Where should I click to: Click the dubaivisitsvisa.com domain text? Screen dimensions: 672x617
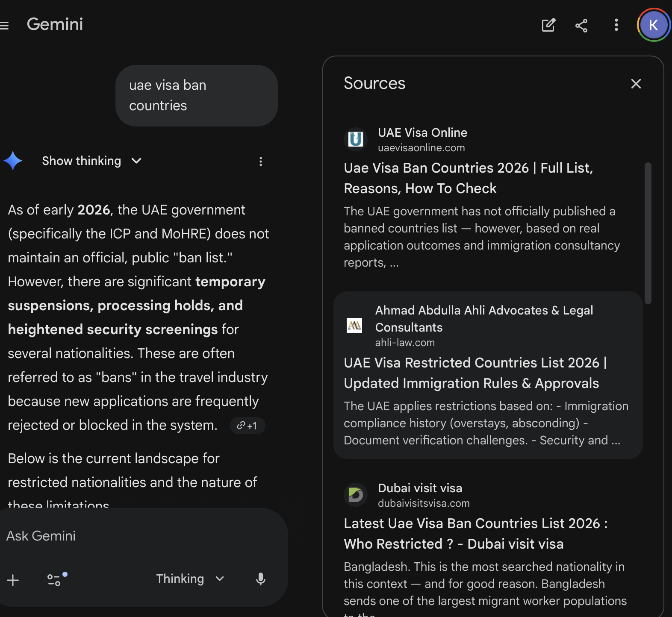[x=424, y=503]
